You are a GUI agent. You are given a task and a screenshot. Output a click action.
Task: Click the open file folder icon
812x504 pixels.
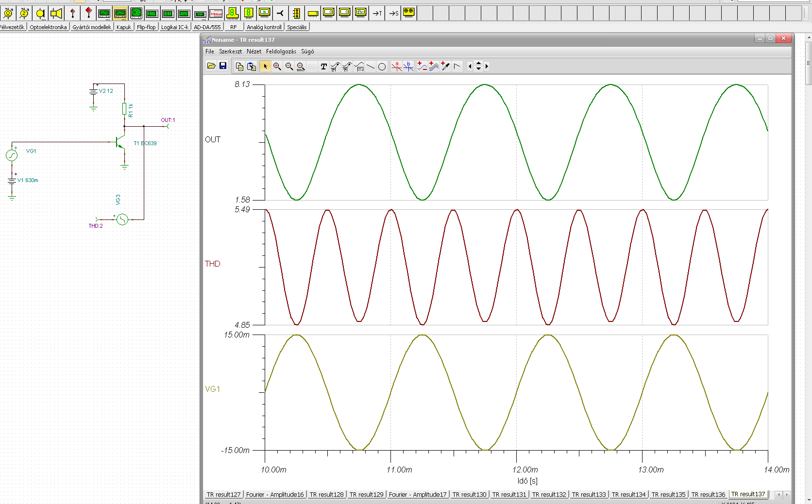pos(211,66)
